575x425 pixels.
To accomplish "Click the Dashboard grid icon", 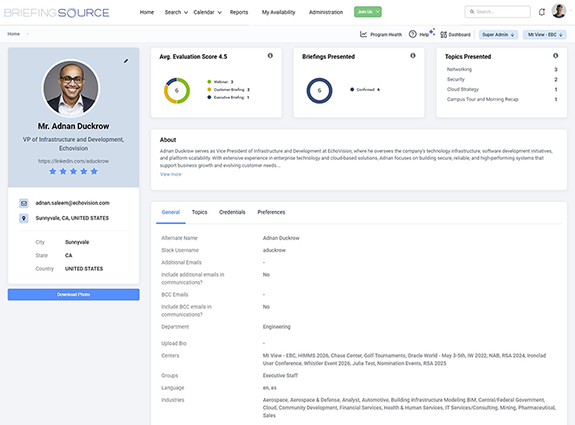I will pyautogui.click(x=443, y=34).
